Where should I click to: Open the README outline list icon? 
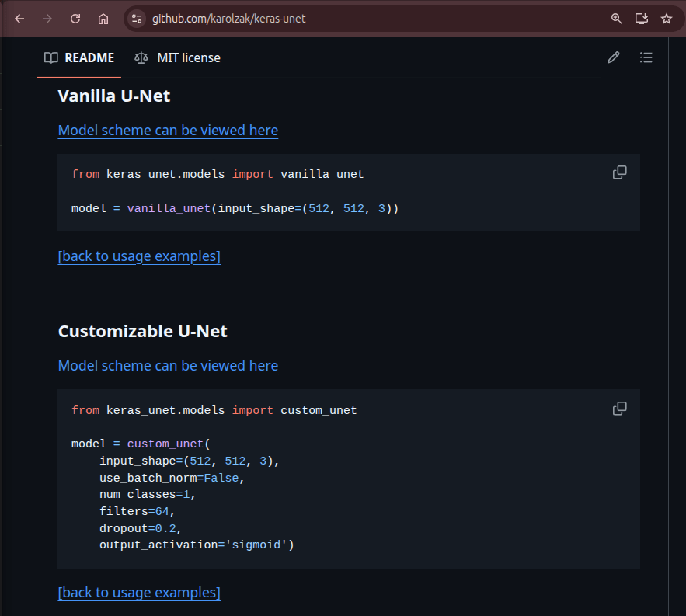click(646, 57)
